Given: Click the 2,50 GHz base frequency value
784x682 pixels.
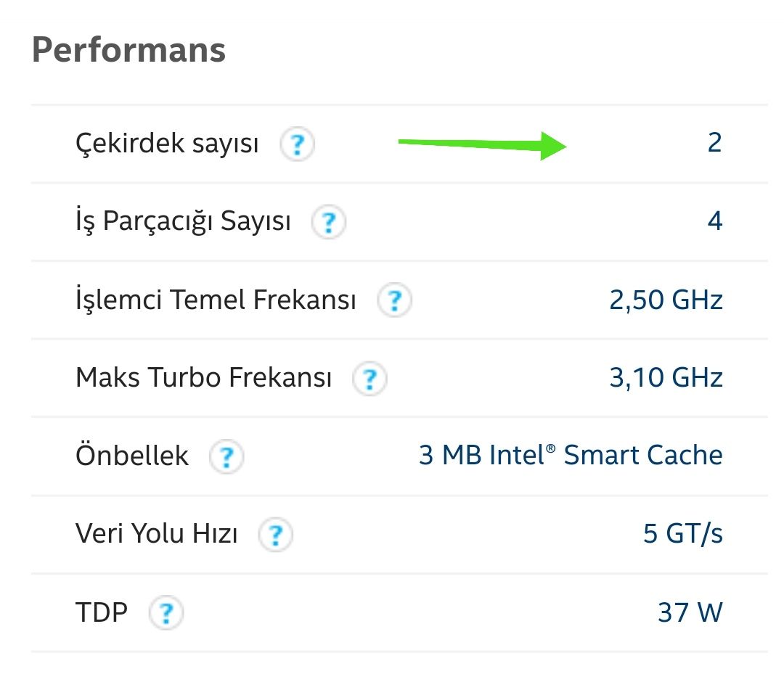Looking at the screenshot, I should pyautogui.click(x=666, y=300).
